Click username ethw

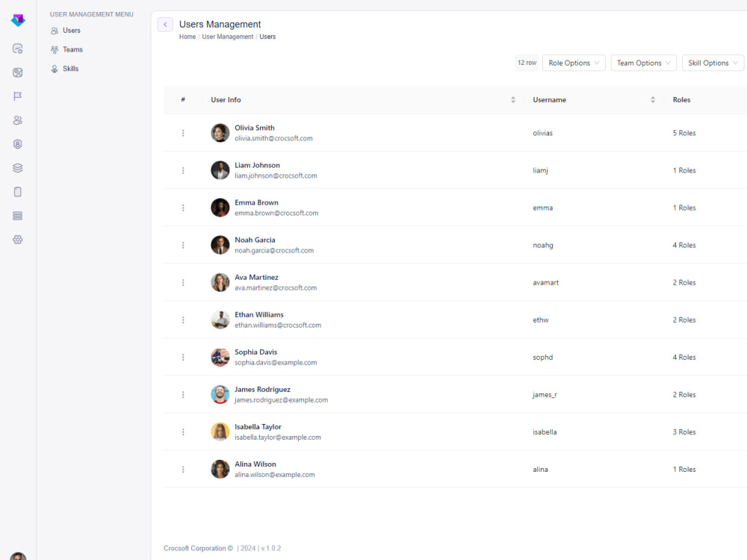coord(541,320)
